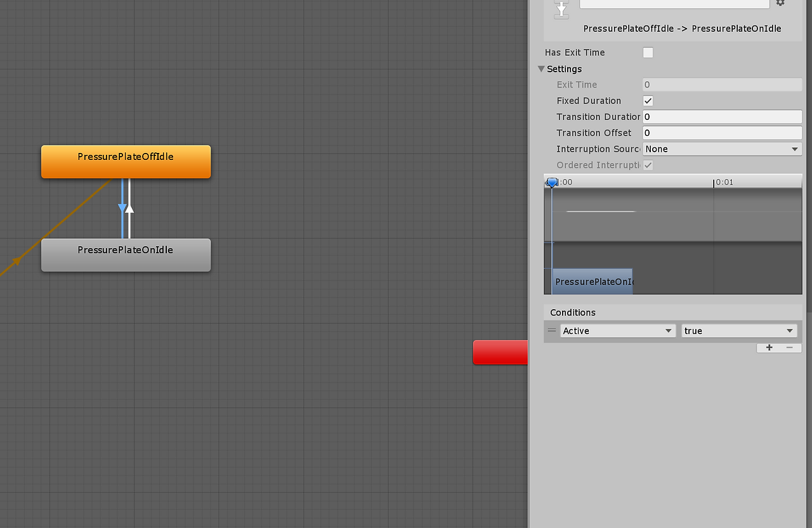Click the condition row drag handle

click(552, 331)
